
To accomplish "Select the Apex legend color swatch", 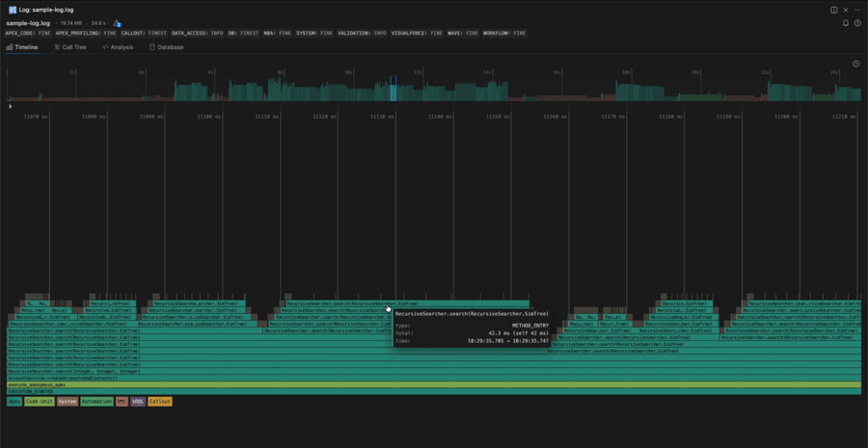I will click(x=14, y=402).
